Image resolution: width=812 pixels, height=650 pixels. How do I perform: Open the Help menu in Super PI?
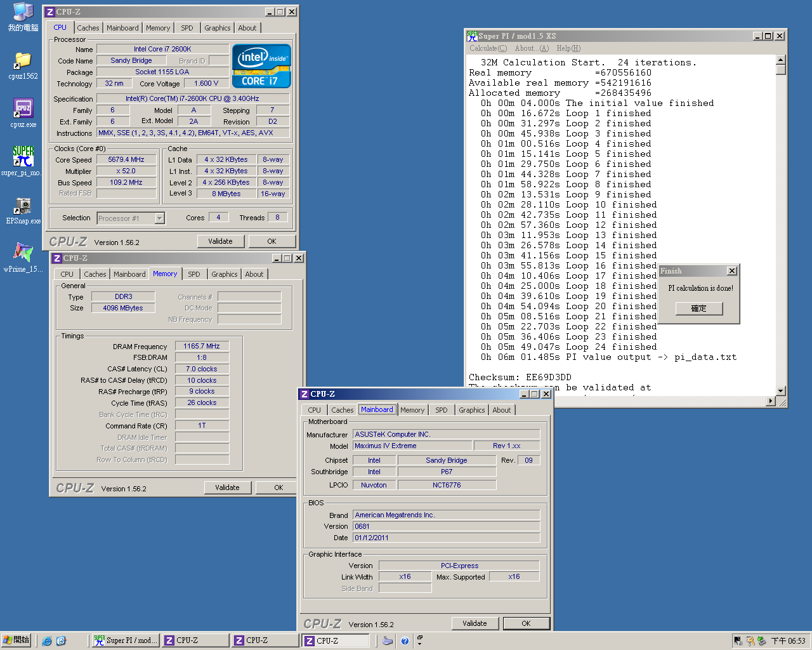tap(568, 48)
